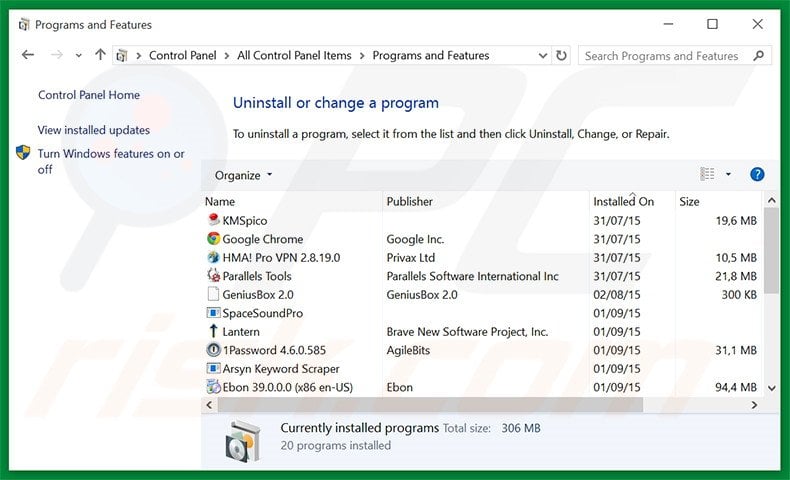
Task: Click the installed programs disc icon
Action: coord(243,442)
